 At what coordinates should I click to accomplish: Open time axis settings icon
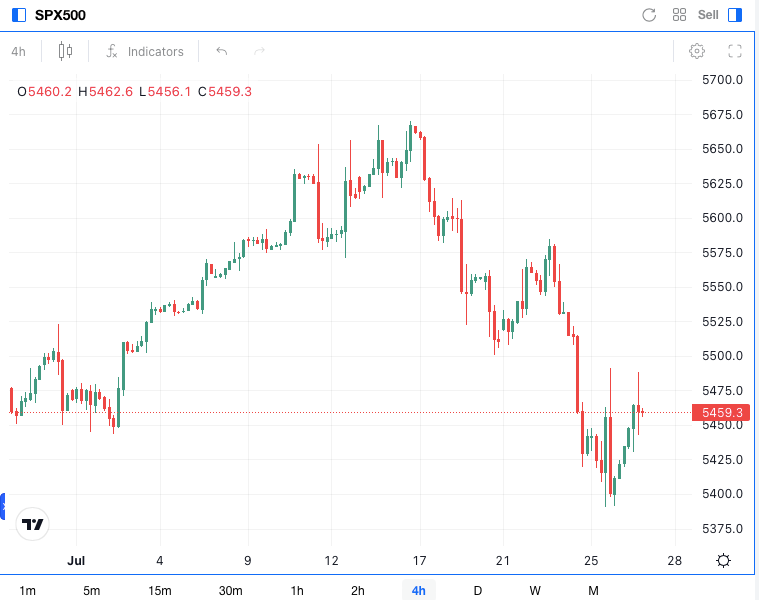pyautogui.click(x=723, y=560)
